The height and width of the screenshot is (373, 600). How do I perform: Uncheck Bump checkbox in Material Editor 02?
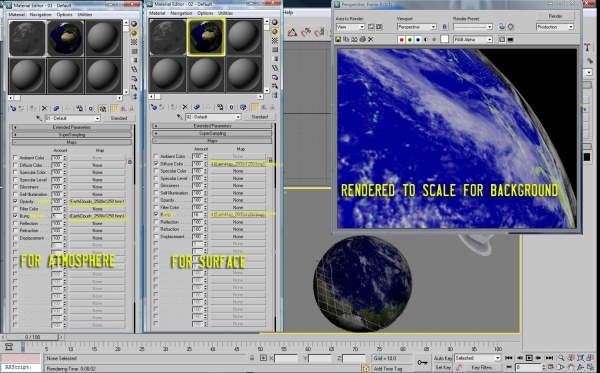tap(156, 215)
